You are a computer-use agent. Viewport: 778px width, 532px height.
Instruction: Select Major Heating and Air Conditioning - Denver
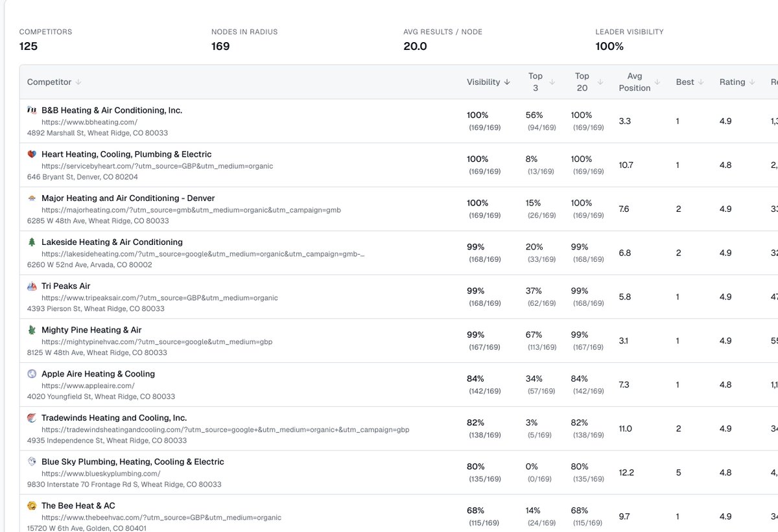click(x=128, y=198)
